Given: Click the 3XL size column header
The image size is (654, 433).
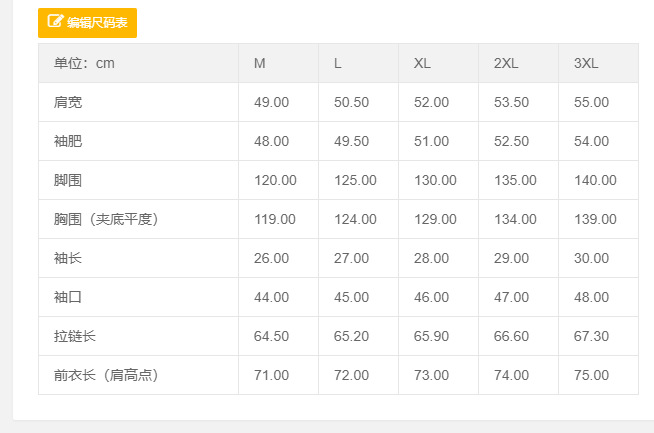Looking at the screenshot, I should tap(586, 63).
